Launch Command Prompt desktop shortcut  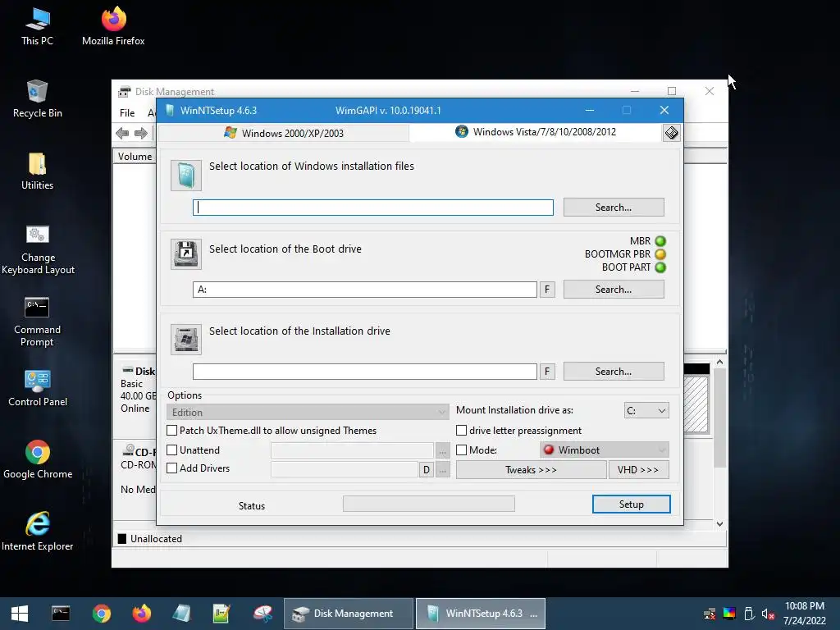coord(37,322)
